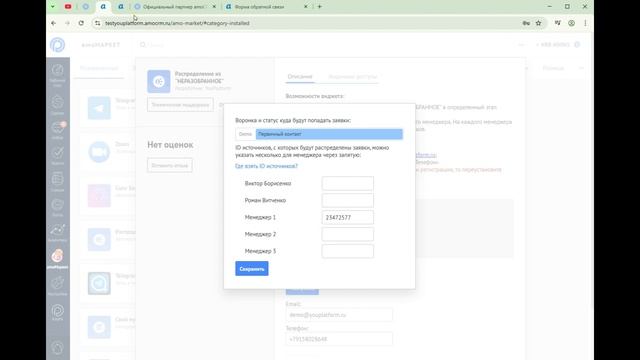
Task: Click the browser address bar URL
Action: pos(177,23)
